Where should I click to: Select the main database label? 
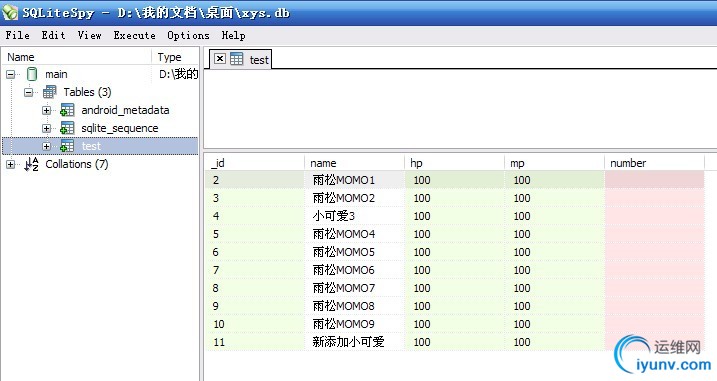point(56,74)
